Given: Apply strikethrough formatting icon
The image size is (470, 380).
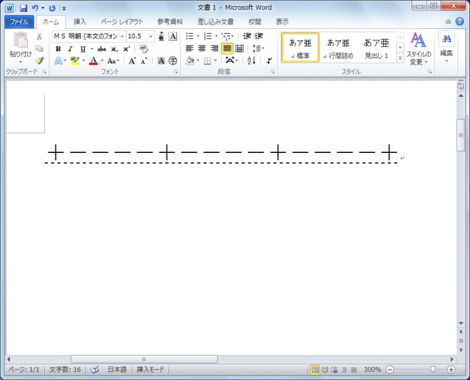Looking at the screenshot, I should pos(102,49).
